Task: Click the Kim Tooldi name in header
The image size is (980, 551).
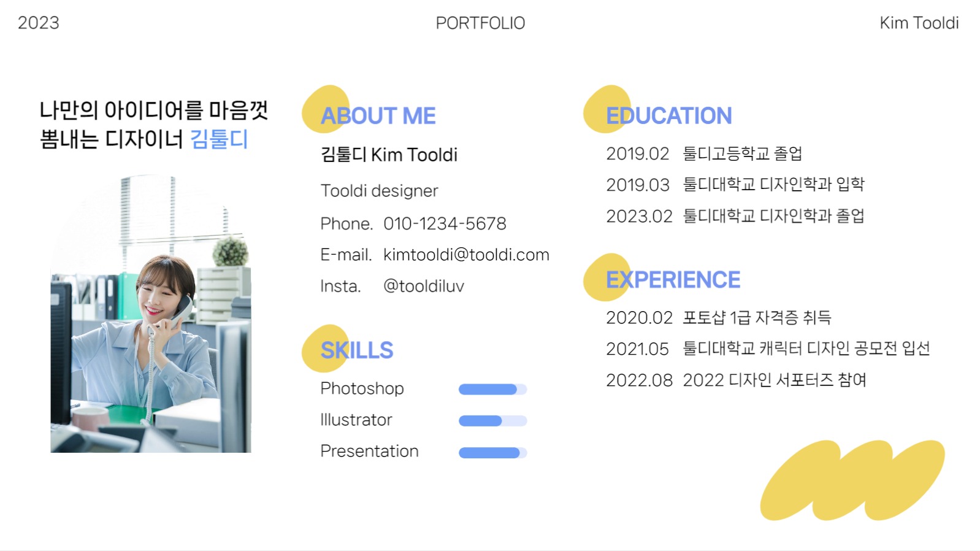Action: pyautogui.click(x=919, y=23)
